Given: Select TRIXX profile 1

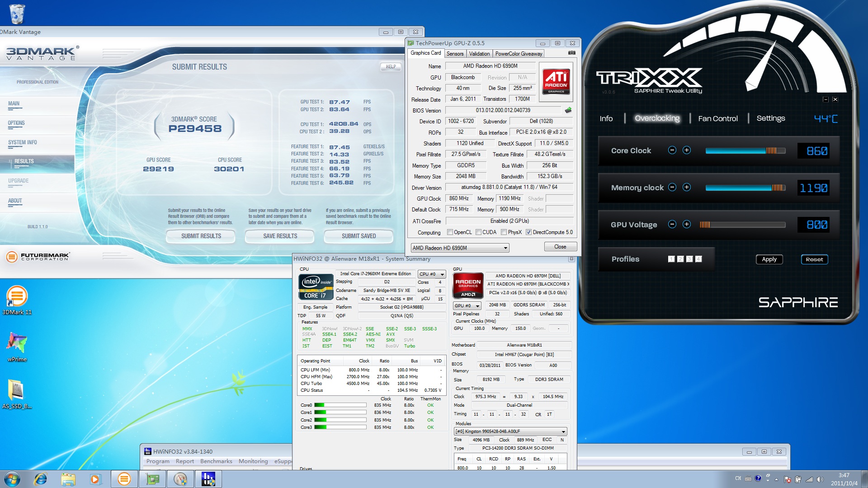Looking at the screenshot, I should pos(671,259).
